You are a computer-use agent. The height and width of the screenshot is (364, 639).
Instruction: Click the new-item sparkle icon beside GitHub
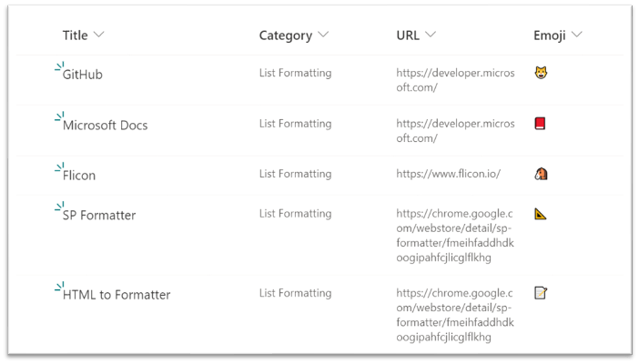[59, 66]
